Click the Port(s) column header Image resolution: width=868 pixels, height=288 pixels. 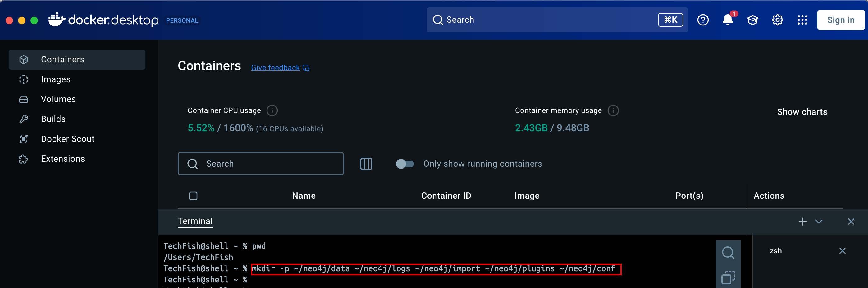coord(689,196)
